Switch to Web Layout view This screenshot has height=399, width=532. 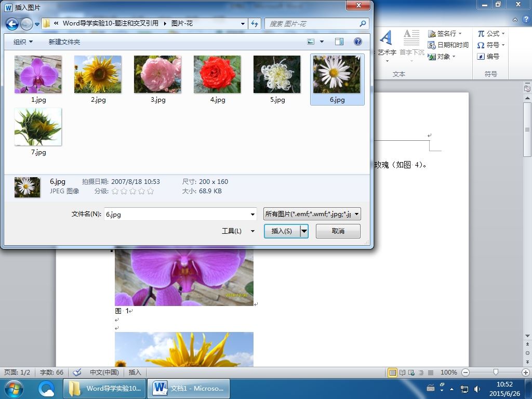pyautogui.click(x=411, y=373)
